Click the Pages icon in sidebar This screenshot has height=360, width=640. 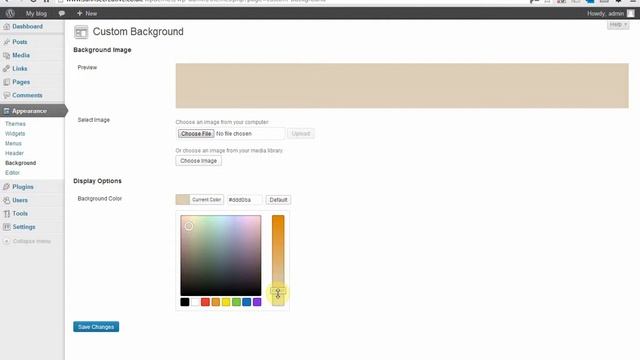[7, 82]
